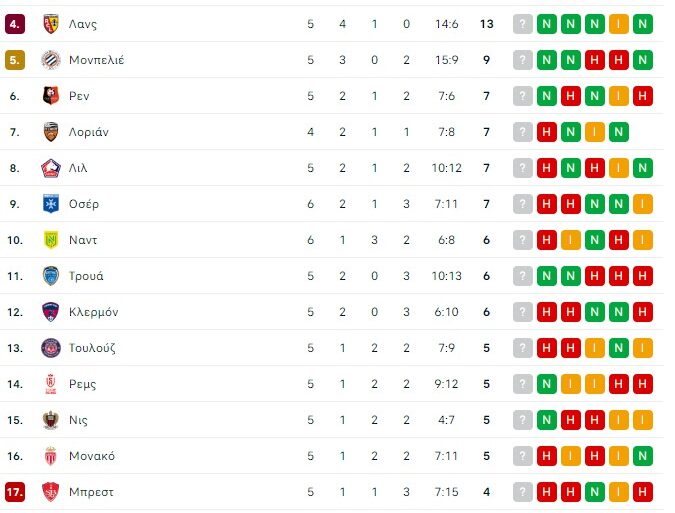Click the Rennes club crest icon
675x513 pixels.
tap(51, 96)
